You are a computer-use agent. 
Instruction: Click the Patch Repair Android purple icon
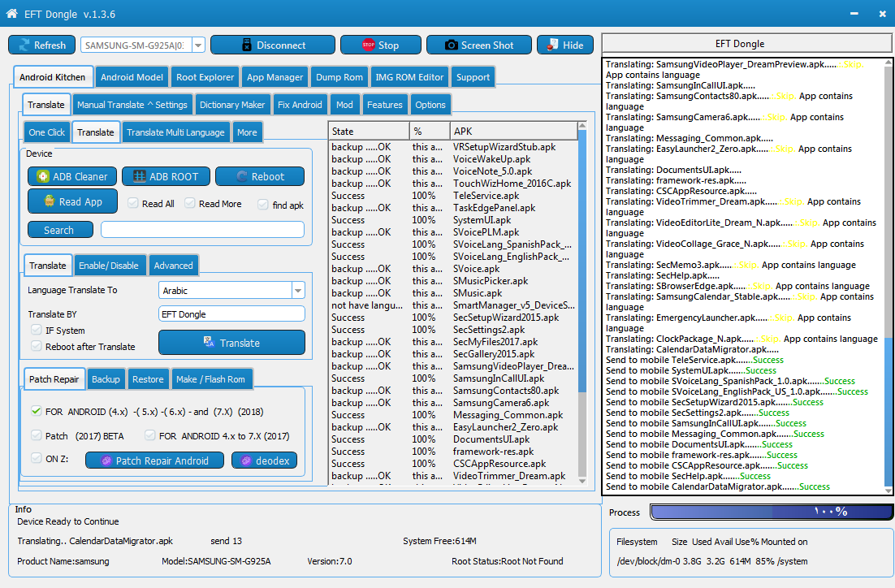[x=106, y=460]
